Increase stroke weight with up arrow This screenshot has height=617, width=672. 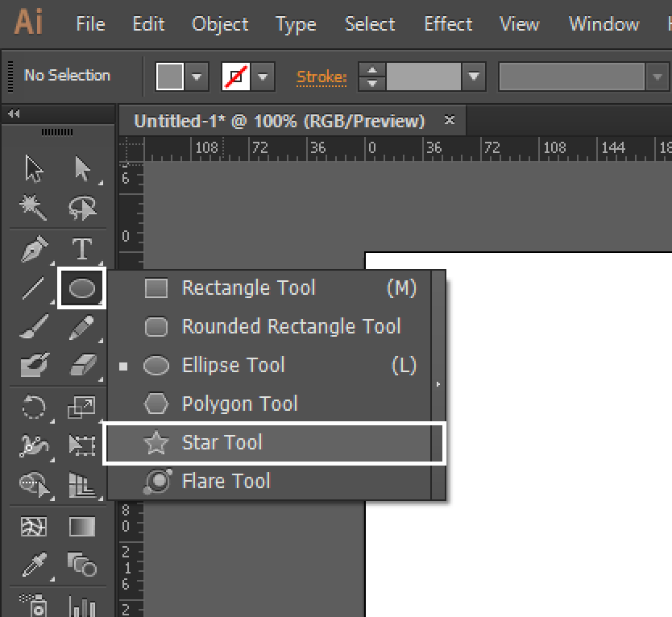(372, 70)
